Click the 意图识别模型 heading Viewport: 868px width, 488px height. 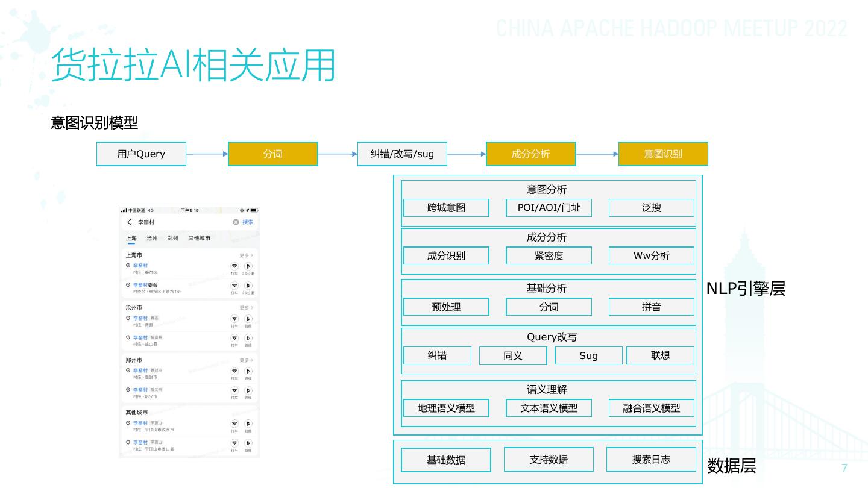tap(94, 123)
